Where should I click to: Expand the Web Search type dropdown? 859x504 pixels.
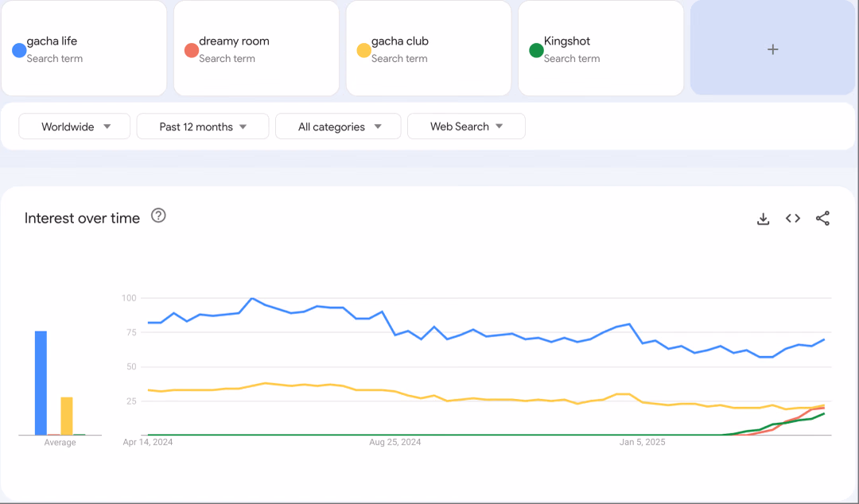click(x=466, y=126)
